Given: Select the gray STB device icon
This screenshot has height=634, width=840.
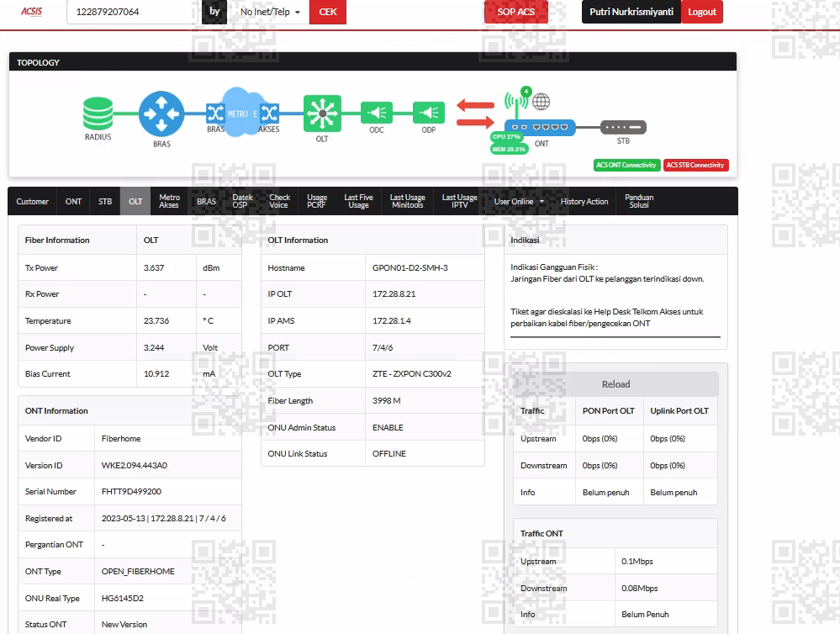Looking at the screenshot, I should tap(623, 127).
